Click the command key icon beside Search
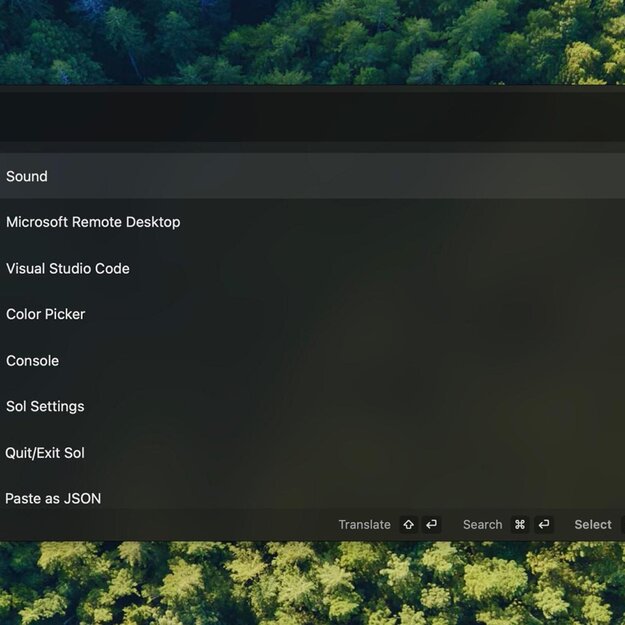The image size is (625, 625). pyautogui.click(x=520, y=525)
